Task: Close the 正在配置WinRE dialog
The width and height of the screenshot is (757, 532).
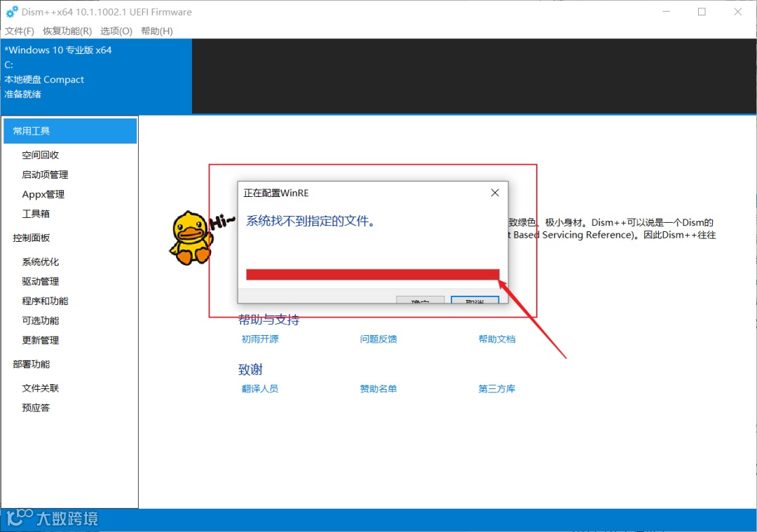Action: pyautogui.click(x=495, y=193)
